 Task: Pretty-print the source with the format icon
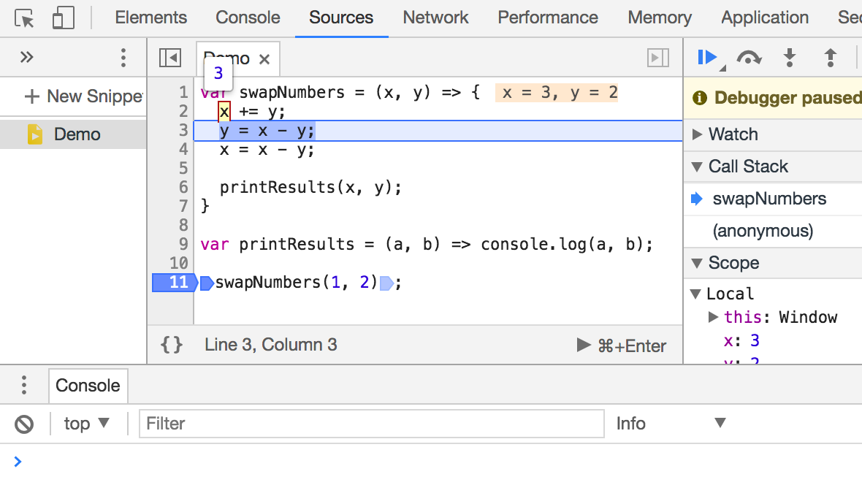pyautogui.click(x=171, y=345)
